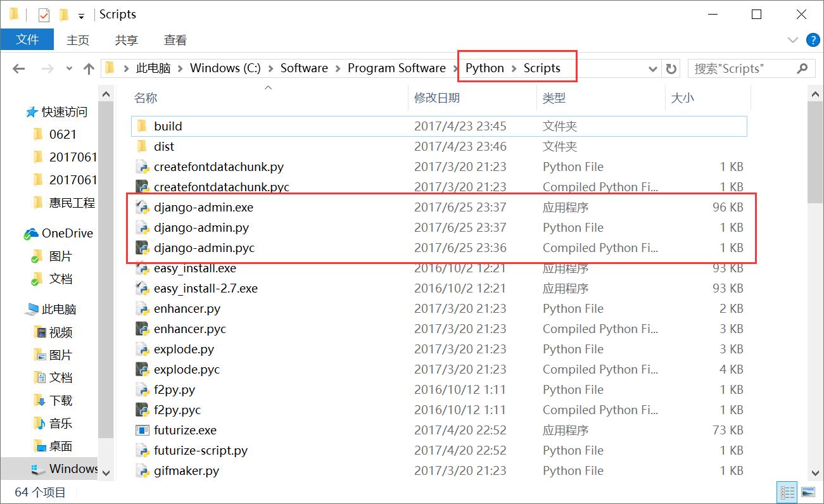Click the Program Software breadcrumb
824x504 pixels.
(x=396, y=68)
